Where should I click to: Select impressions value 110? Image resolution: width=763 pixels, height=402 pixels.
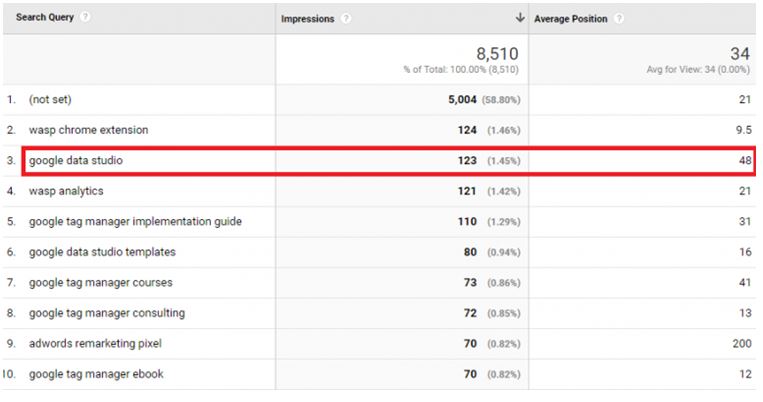pyautogui.click(x=467, y=221)
